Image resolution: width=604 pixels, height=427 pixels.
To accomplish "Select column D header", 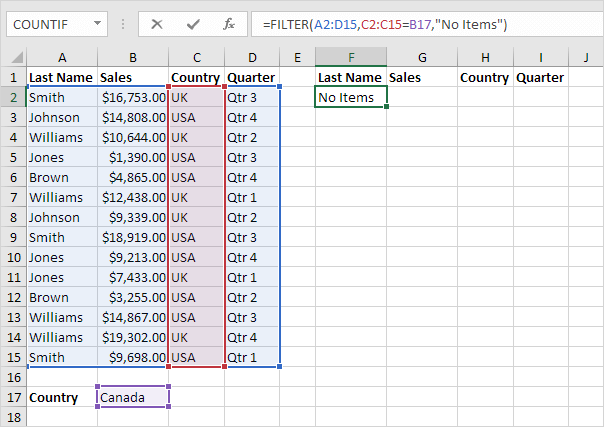I will coord(252,56).
